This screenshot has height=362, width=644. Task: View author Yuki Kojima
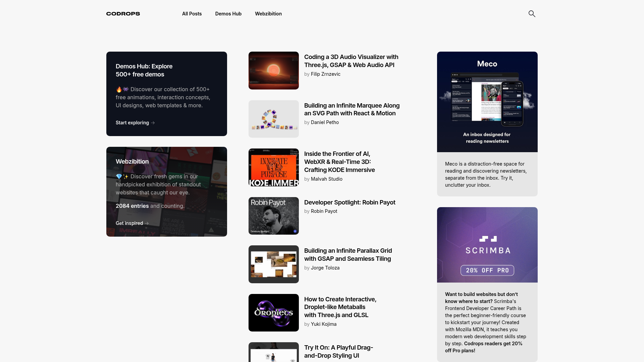pos(324,324)
